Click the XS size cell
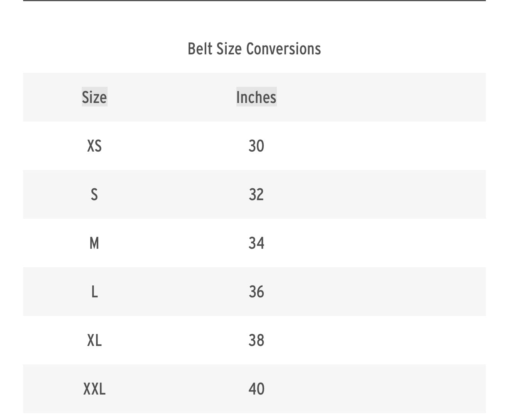The width and height of the screenshot is (509, 420). (94, 146)
